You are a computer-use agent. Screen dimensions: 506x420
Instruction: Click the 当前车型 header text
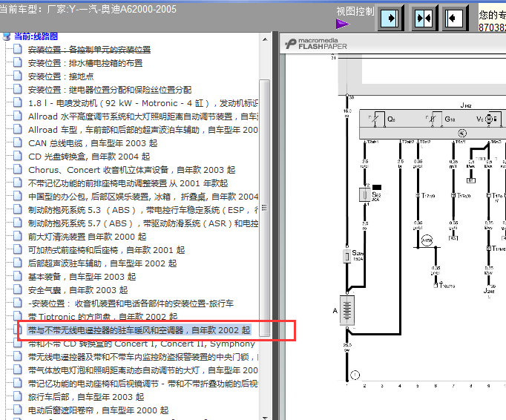[88, 10]
